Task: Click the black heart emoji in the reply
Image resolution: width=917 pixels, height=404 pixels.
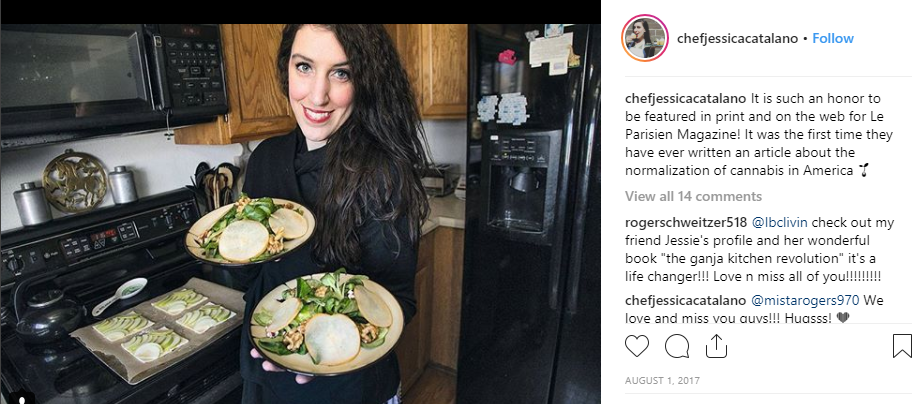Action: point(842,318)
